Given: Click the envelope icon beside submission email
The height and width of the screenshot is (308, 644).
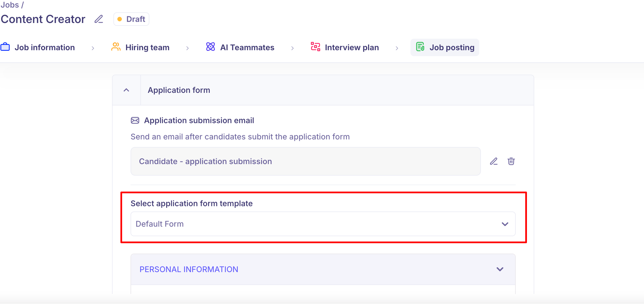Looking at the screenshot, I should [x=135, y=120].
